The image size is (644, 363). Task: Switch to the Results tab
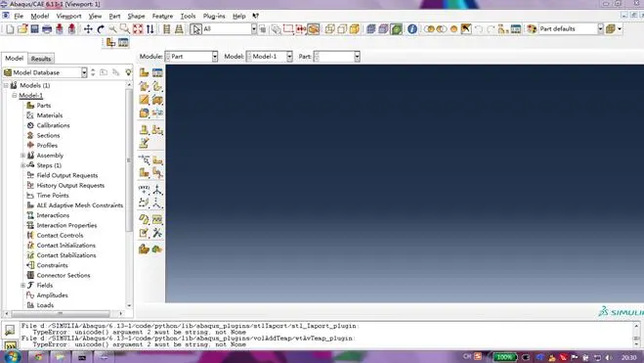click(x=41, y=59)
